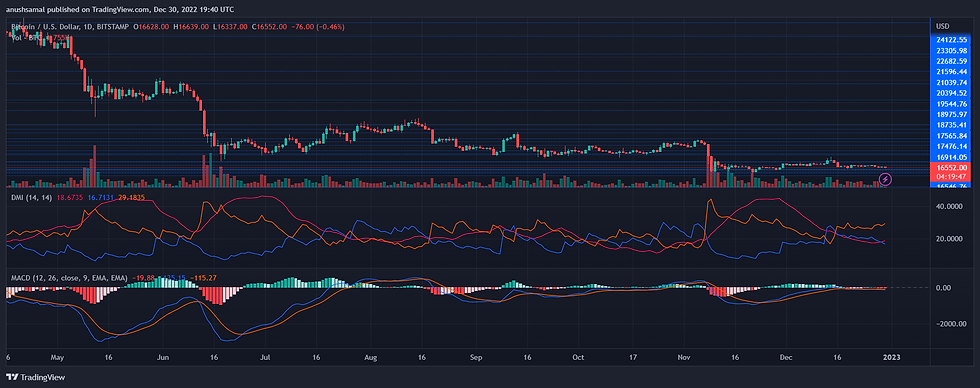The height and width of the screenshot is (388, 980).
Task: Click the Jun label on the time axis
Action: coord(162,358)
